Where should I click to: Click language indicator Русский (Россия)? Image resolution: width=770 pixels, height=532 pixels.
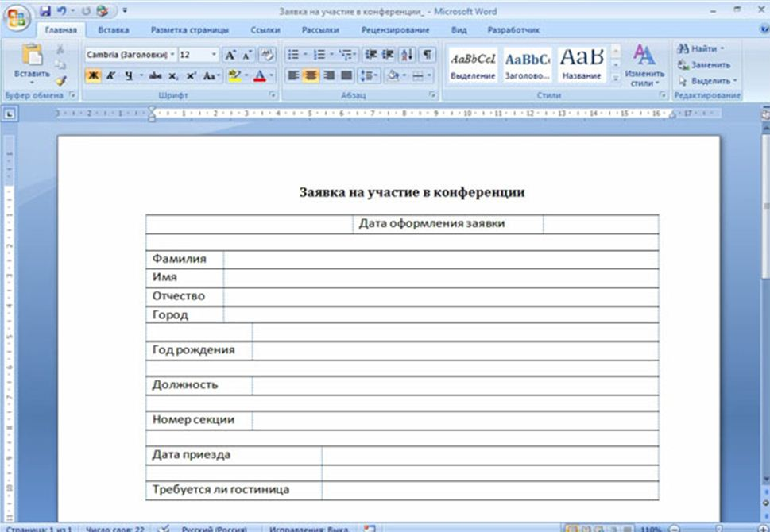pyautogui.click(x=214, y=529)
